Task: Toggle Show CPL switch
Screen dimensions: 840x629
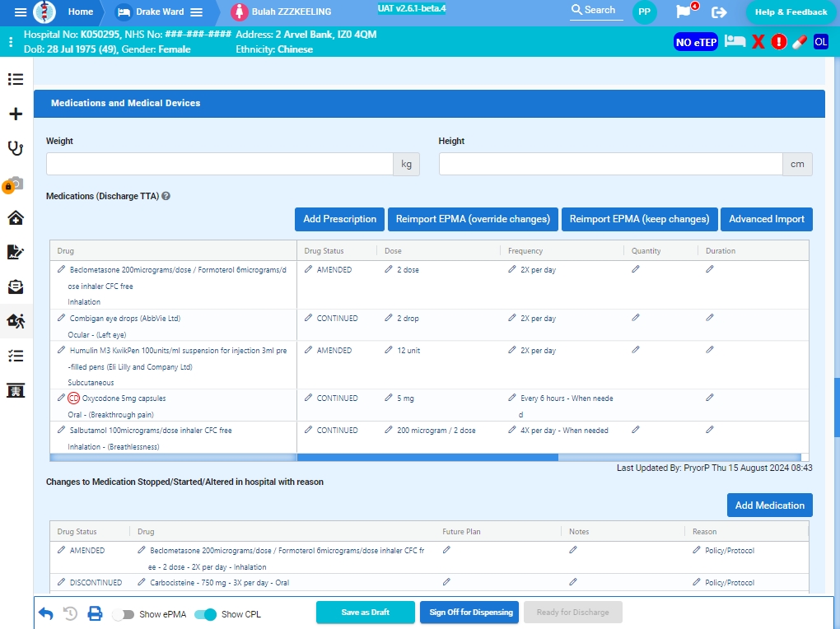Action: [205, 614]
